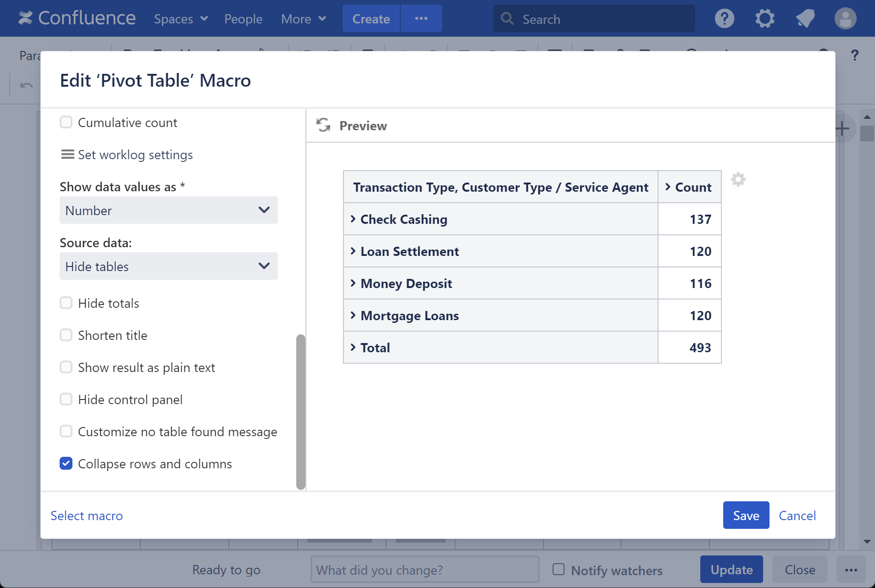
Task: Enable the Cumulative count checkbox
Action: (x=66, y=122)
